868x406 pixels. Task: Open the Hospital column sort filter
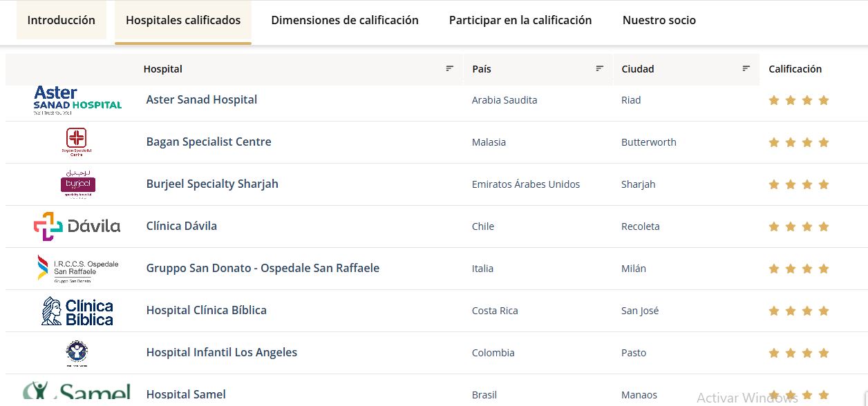tap(450, 68)
